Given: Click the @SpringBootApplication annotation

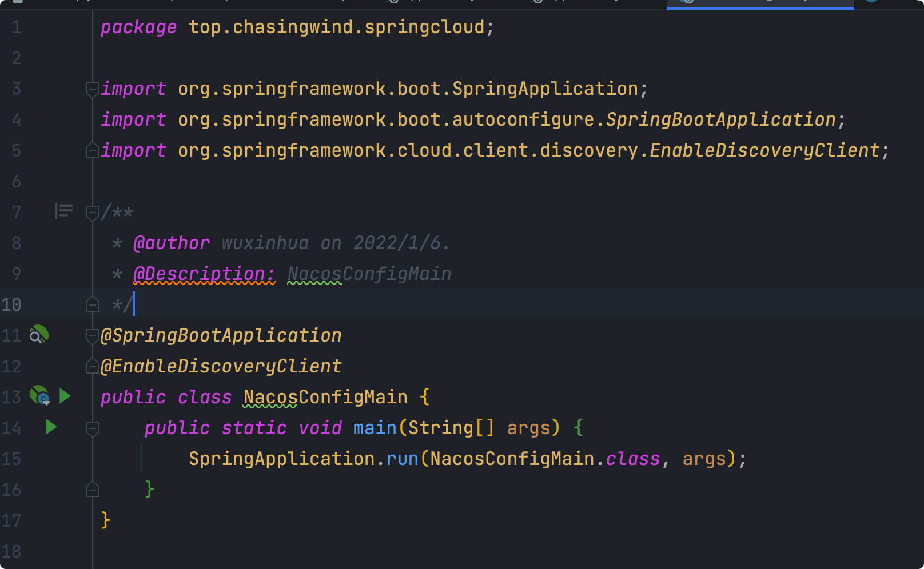Looking at the screenshot, I should (x=221, y=336).
